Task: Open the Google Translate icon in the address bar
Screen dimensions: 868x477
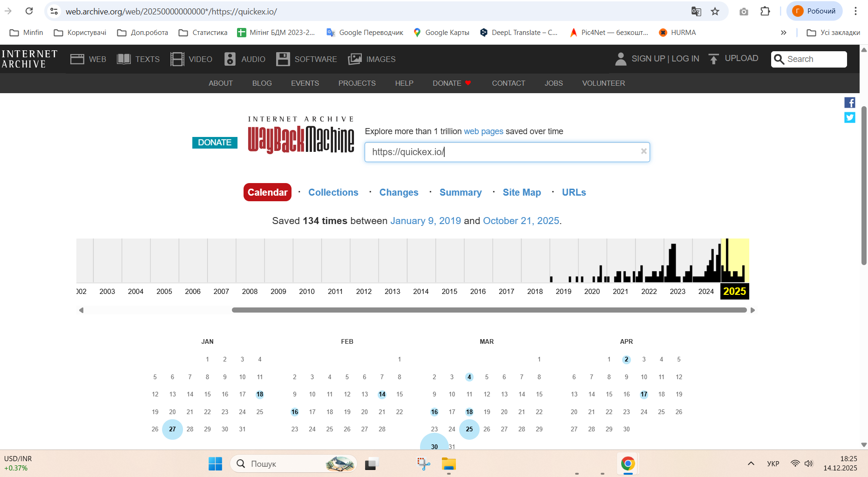Action: click(696, 12)
